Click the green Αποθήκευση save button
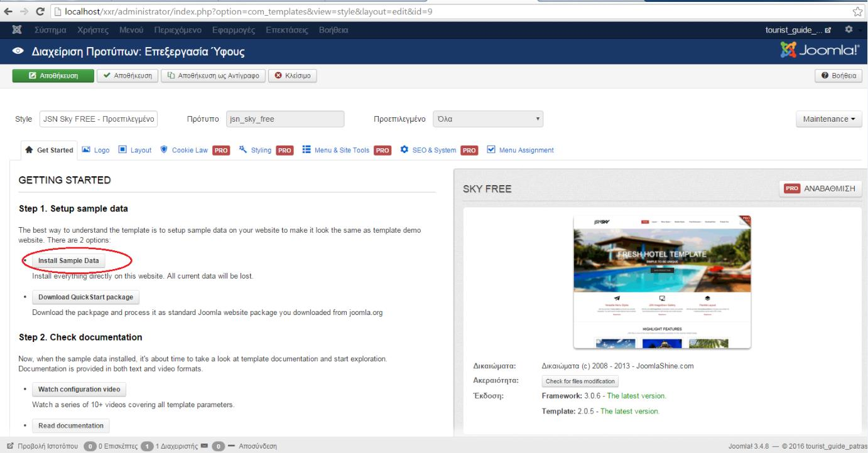868x453 pixels. [x=53, y=75]
